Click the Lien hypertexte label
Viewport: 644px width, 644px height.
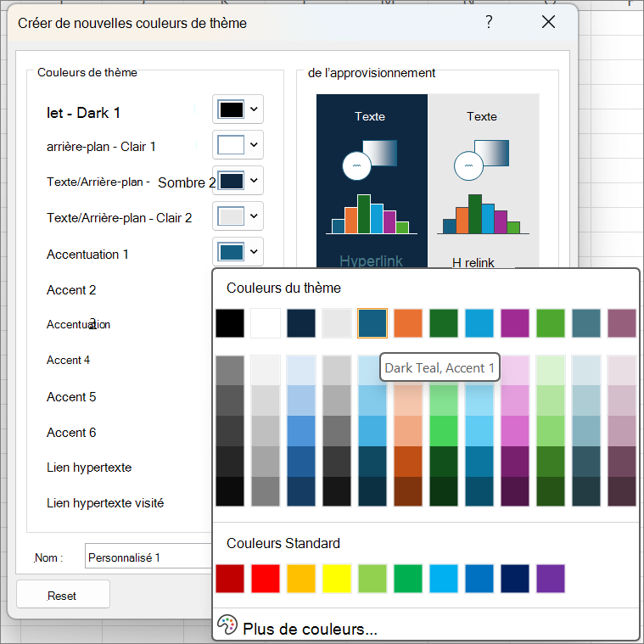(89, 468)
